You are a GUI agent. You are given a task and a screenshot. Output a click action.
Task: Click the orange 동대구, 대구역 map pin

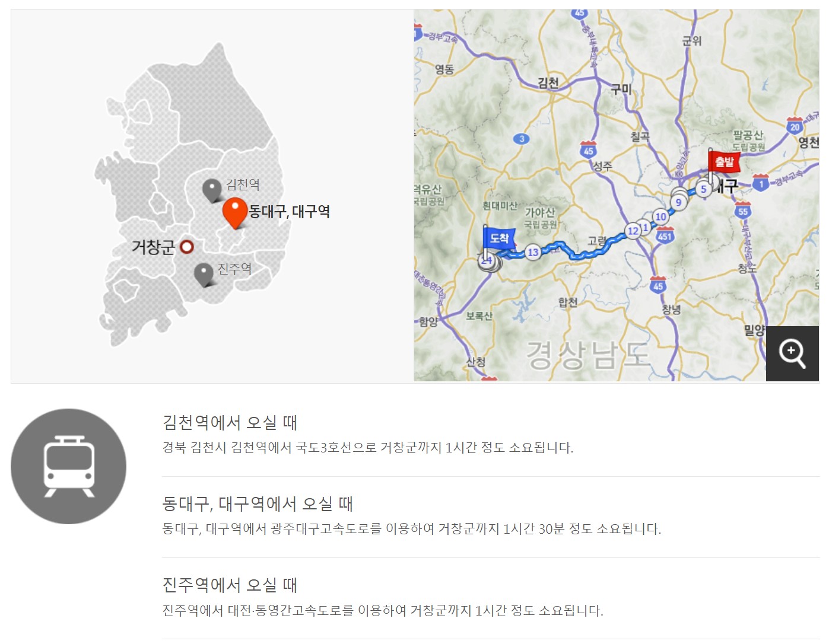235,213
